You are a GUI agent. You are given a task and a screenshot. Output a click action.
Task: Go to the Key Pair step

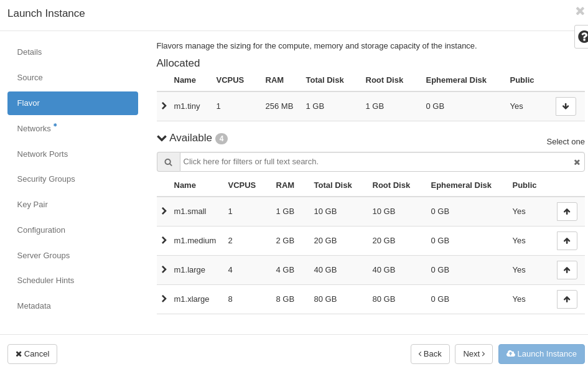(x=73, y=205)
